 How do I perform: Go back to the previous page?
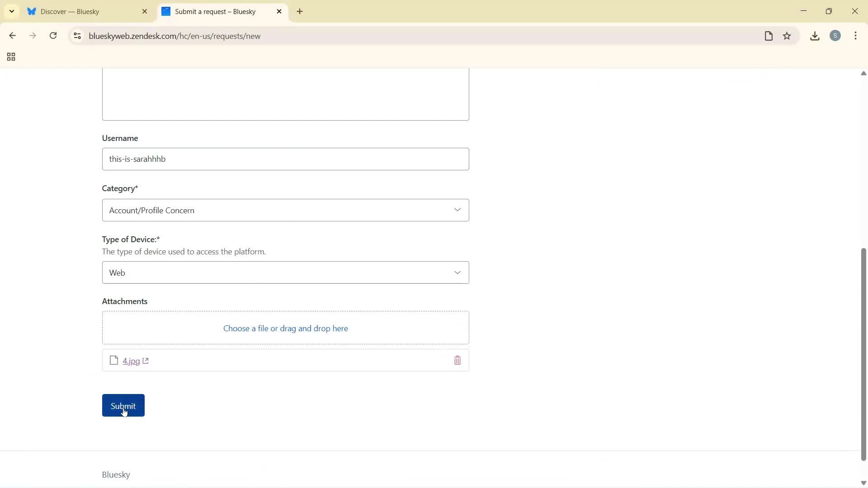12,36
